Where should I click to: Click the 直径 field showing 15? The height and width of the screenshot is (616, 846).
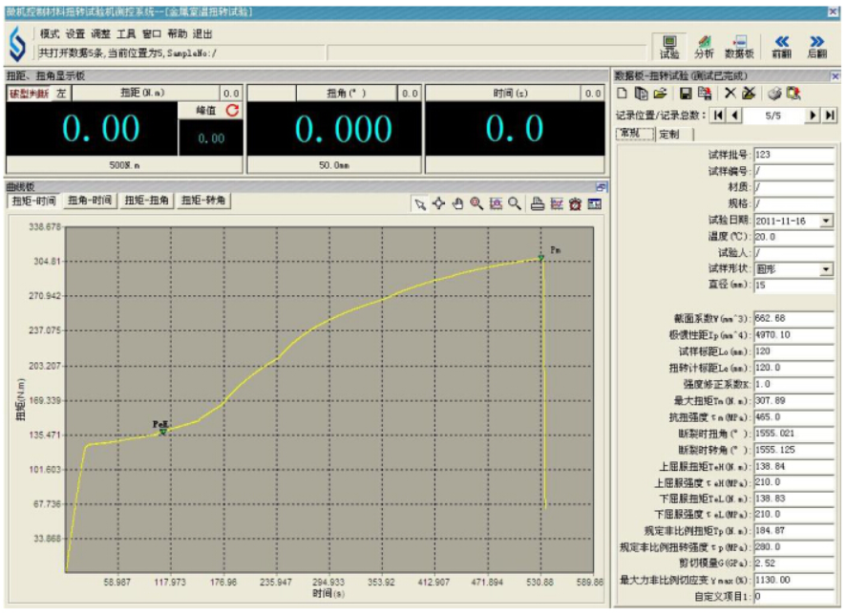point(793,285)
